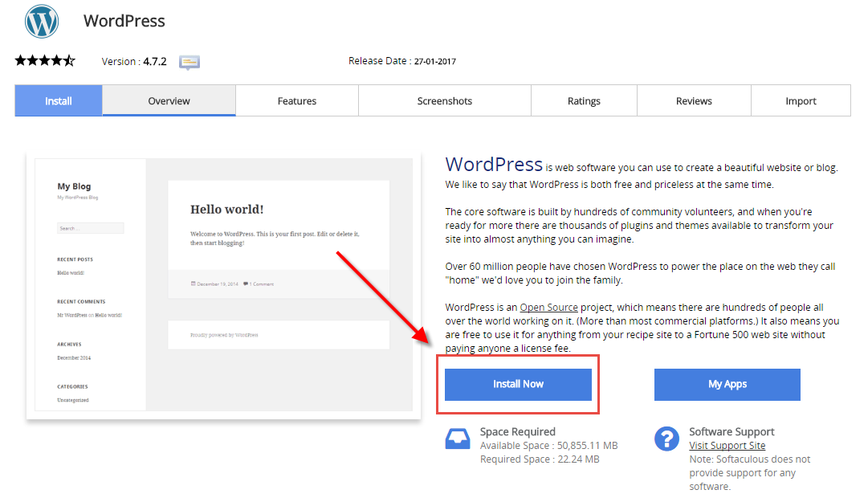Open the Features tab

[x=297, y=101]
